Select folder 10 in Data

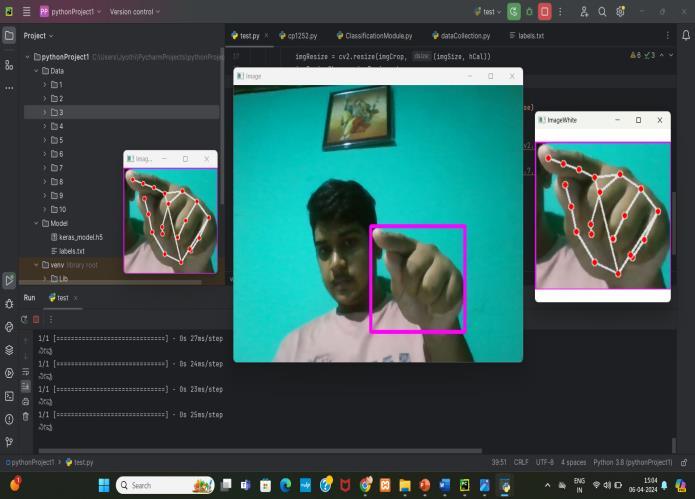click(x=59, y=210)
